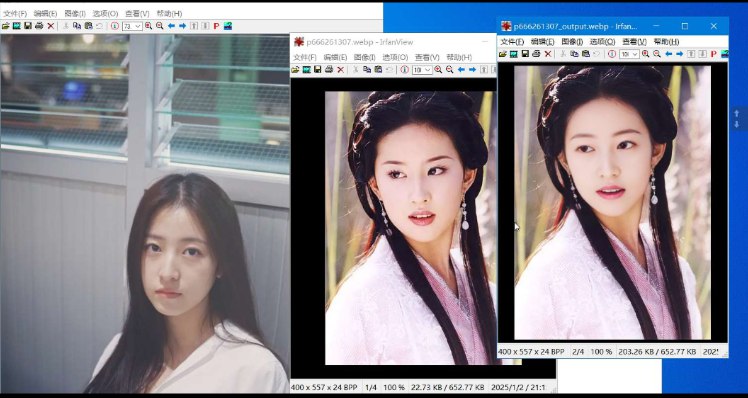Zoom in icon in left window toolbar

[x=148, y=26]
